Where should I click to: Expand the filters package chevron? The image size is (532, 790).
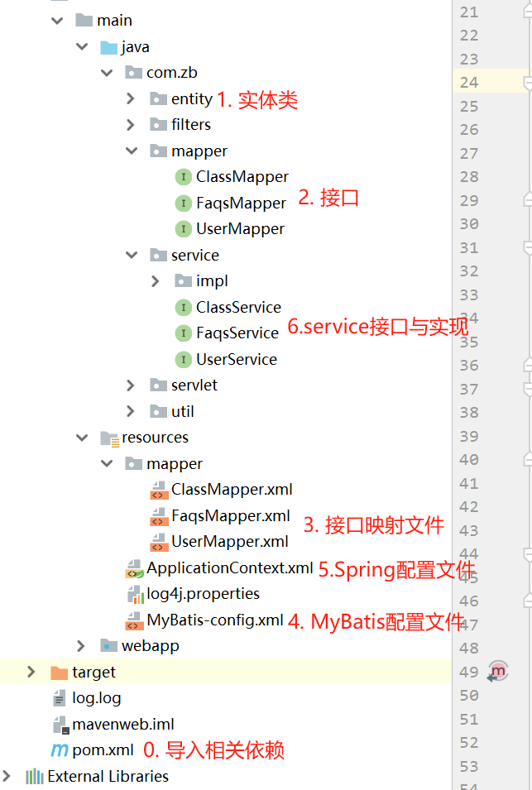131,124
